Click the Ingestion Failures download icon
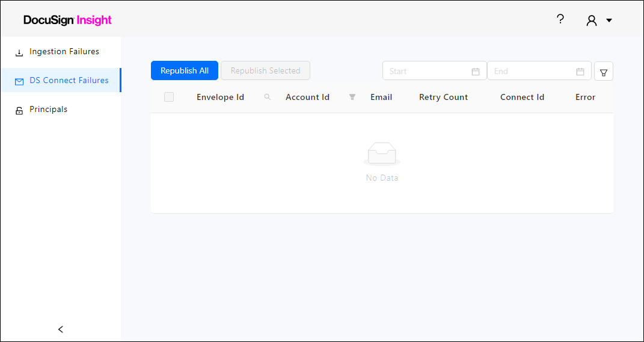The width and height of the screenshot is (644, 342). click(x=19, y=52)
